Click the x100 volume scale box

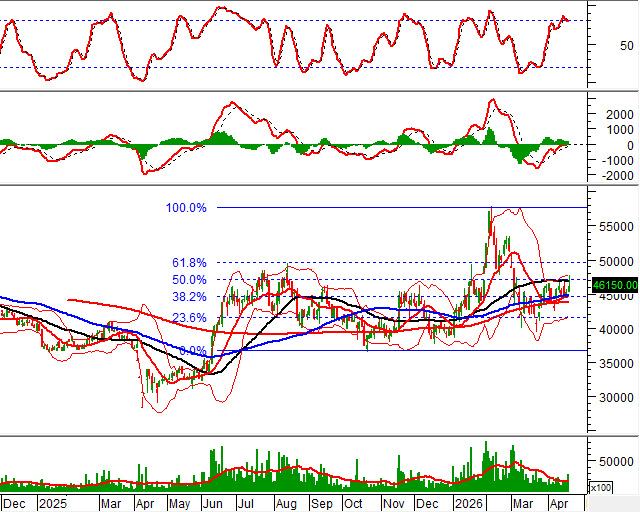click(x=601, y=487)
